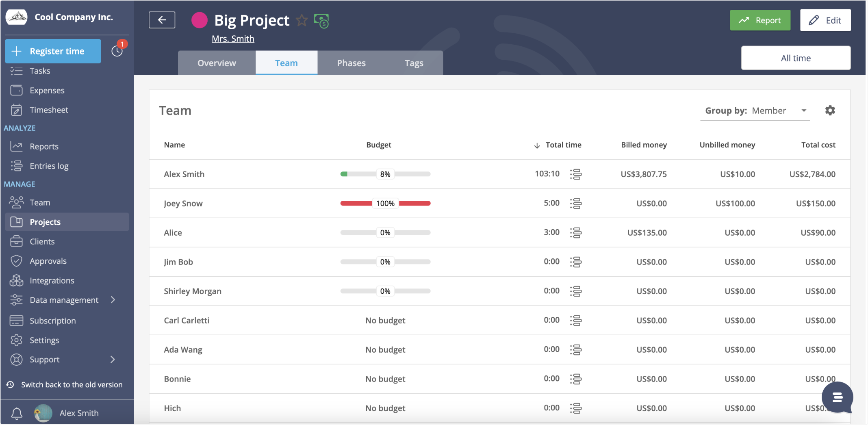Open the Integrations icon in sidebar
Screen dimensions: 868x425
16,280
